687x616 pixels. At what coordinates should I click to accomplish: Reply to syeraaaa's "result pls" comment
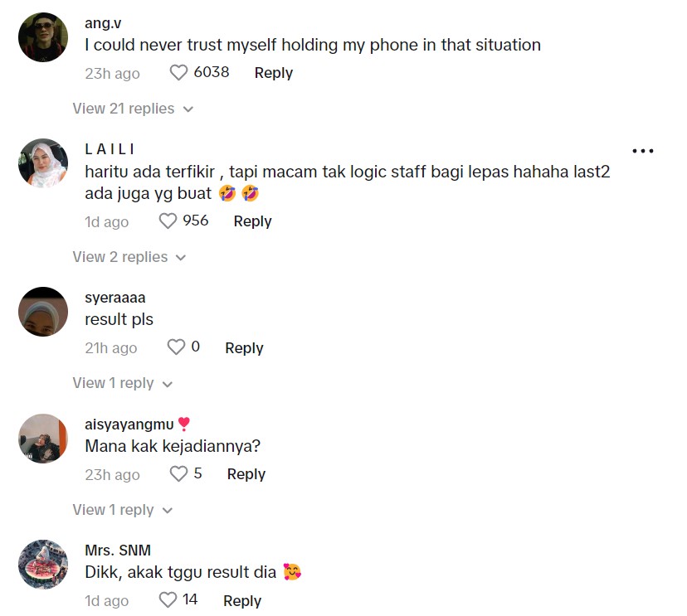pos(244,348)
